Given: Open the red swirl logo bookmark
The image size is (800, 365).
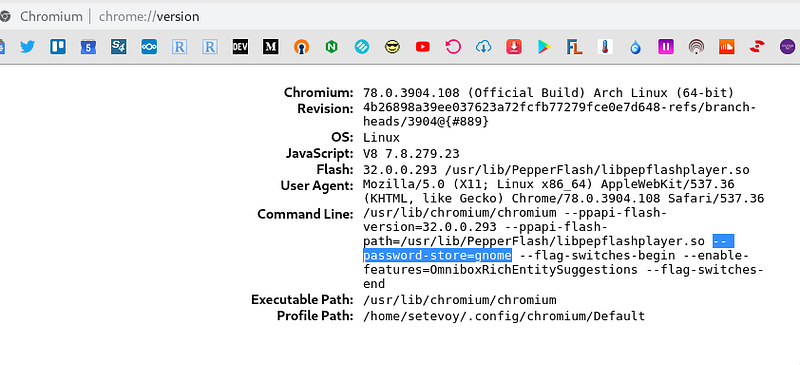Looking at the screenshot, I should tap(757, 47).
